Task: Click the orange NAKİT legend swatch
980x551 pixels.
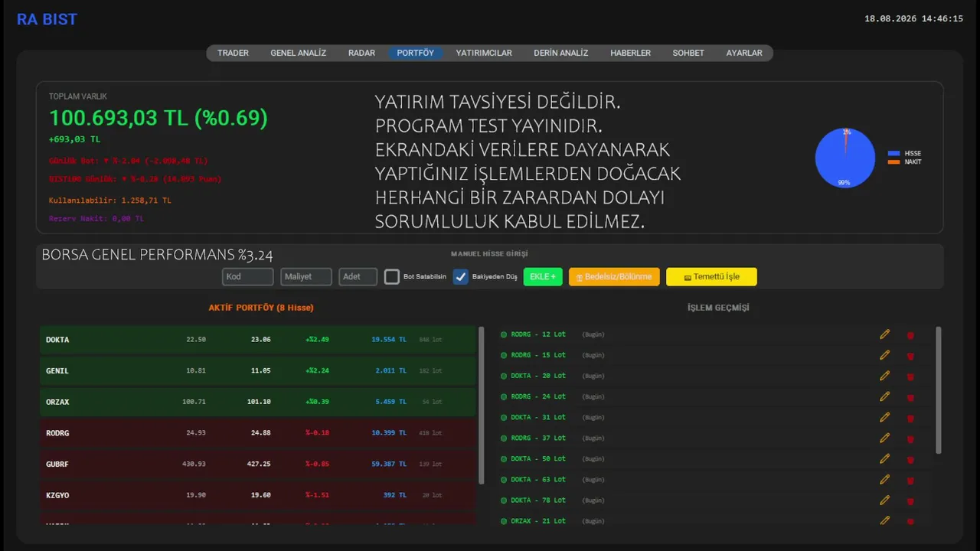Action: (x=893, y=161)
